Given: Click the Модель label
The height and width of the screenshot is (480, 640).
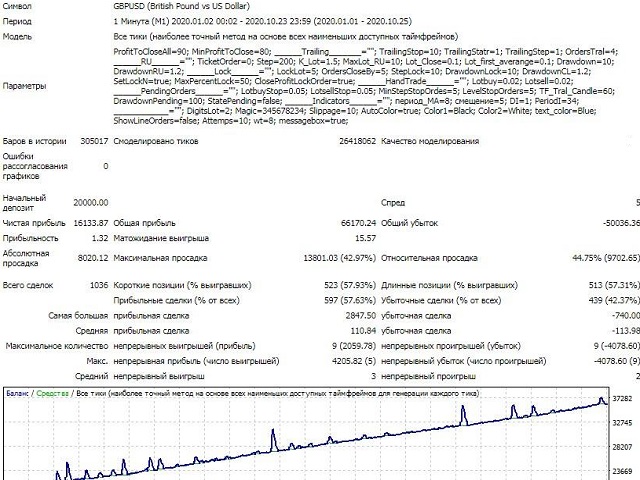Looking at the screenshot, I should click(17, 37).
